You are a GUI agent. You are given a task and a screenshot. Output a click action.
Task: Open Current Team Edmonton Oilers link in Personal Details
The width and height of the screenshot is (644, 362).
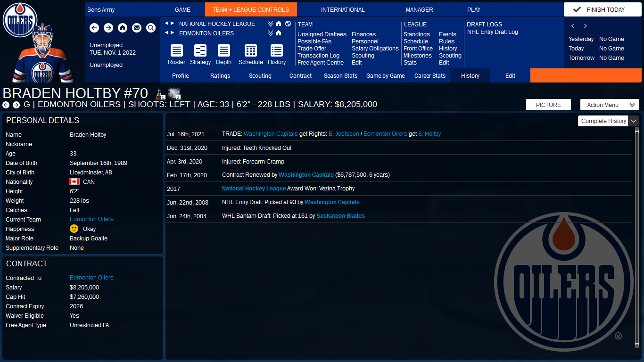click(x=91, y=219)
